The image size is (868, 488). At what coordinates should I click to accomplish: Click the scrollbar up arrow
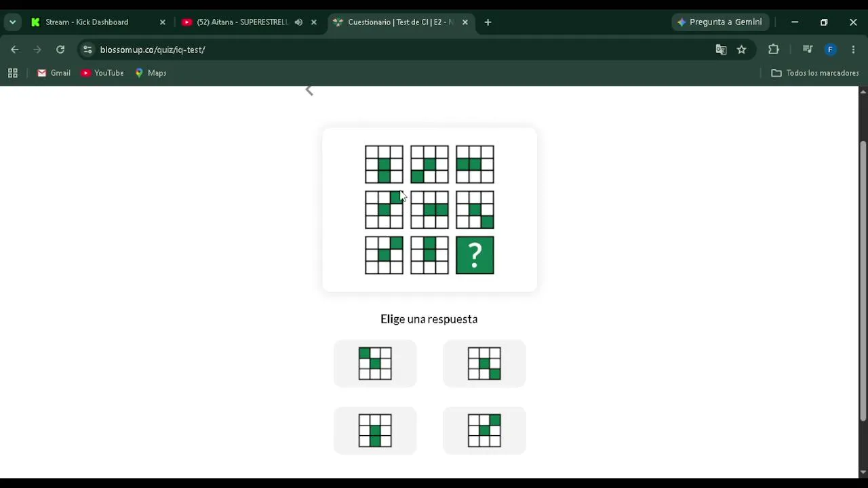(863, 91)
